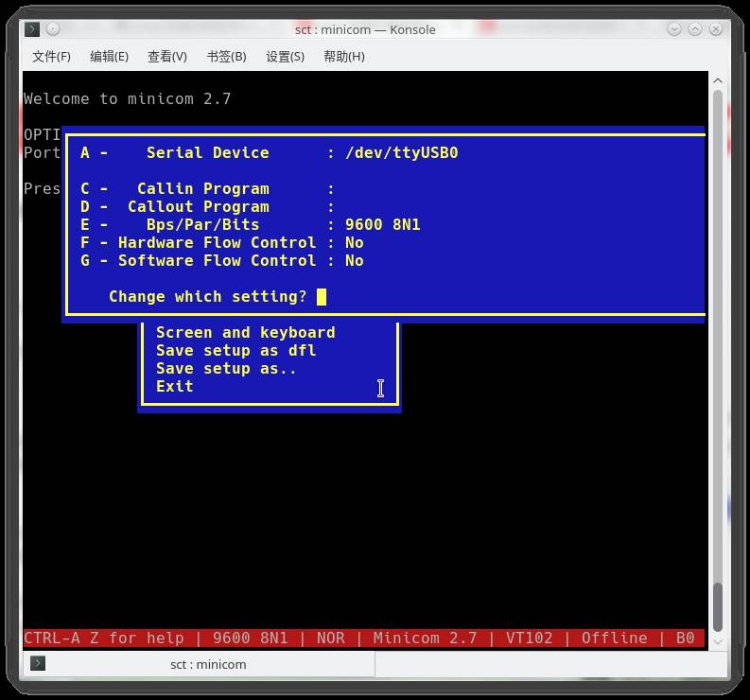This screenshot has height=700, width=750.
Task: Click the terminal icon on the sct : minicom tab
Action: (38, 663)
